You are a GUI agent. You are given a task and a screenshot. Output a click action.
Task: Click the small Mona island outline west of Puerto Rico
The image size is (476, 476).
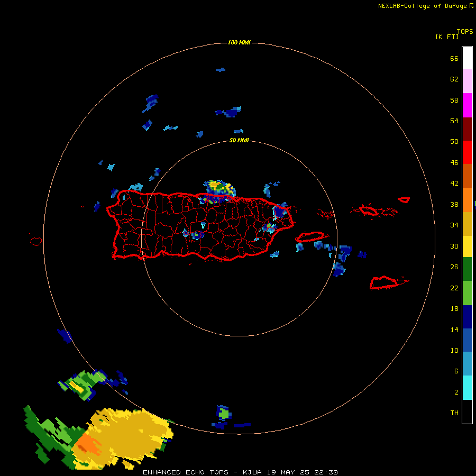click(x=36, y=241)
